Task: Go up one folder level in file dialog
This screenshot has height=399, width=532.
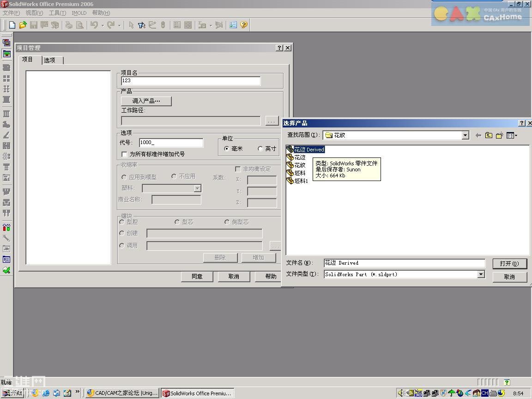Action: [489, 135]
